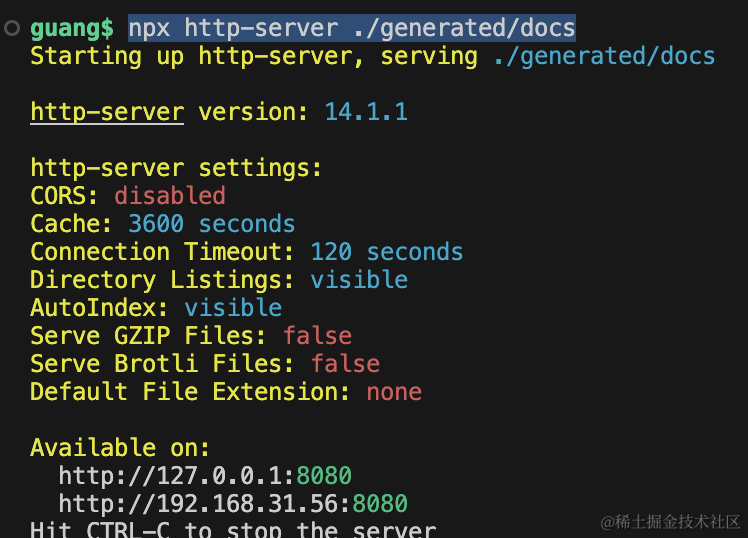Click the ./generated/docs path in startup line
Screen dimensions: 748x538
[x=604, y=56]
